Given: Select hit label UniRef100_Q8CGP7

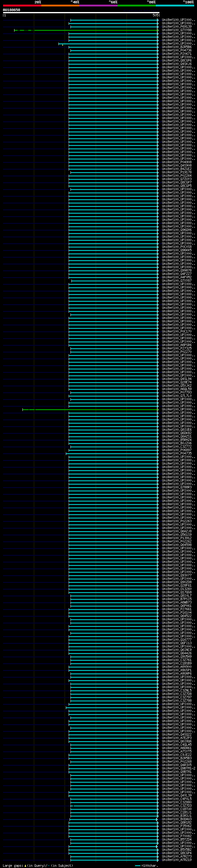Looking at the screenshot, I should tap(177, 182).
